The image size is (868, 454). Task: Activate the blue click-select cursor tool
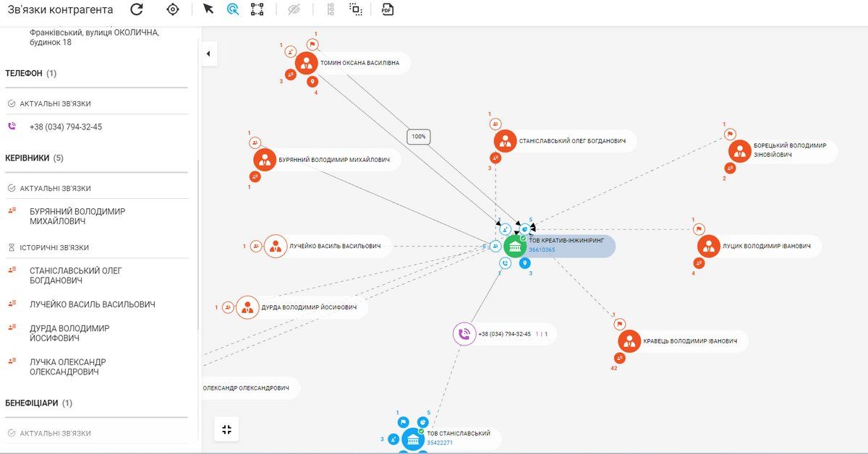coord(232,9)
